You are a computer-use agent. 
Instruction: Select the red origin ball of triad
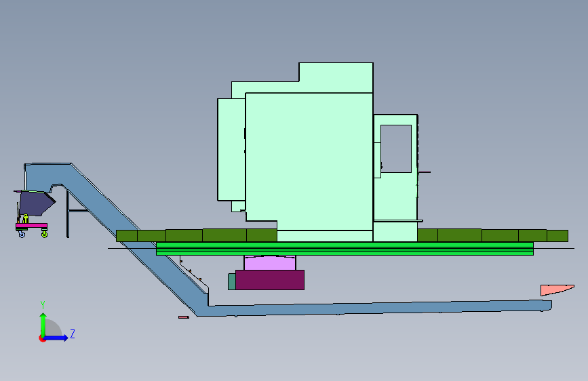tap(42, 338)
